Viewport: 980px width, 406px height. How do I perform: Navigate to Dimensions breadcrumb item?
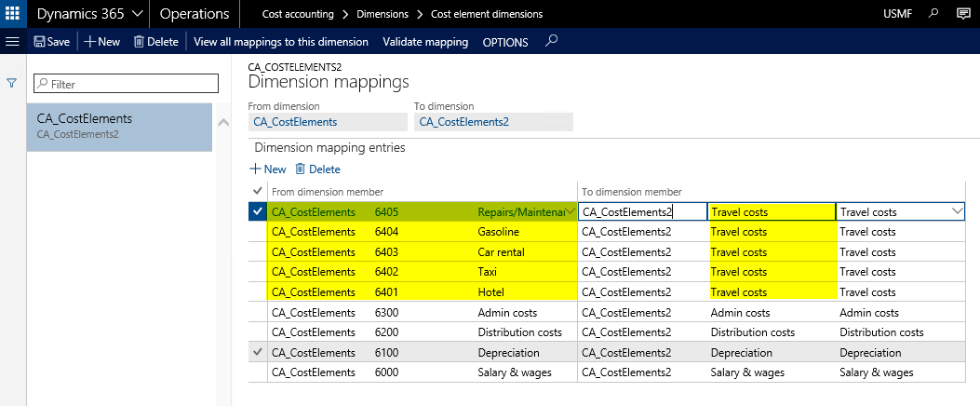pos(381,14)
